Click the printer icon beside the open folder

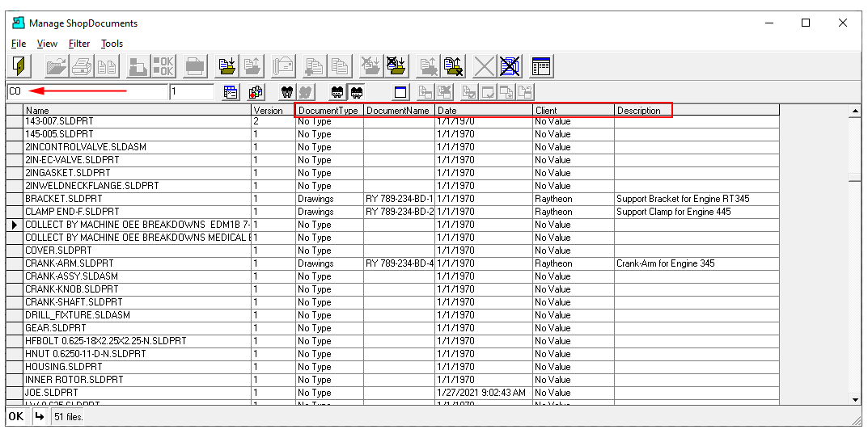(82, 66)
